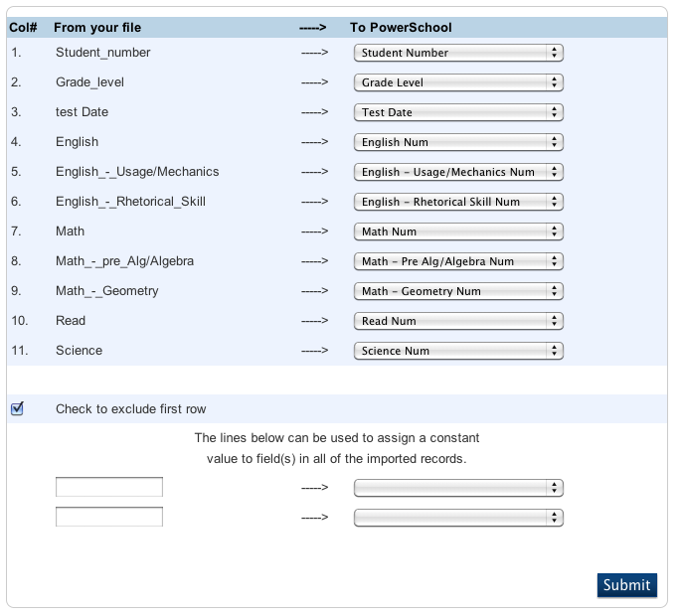
Task: Open the Read Num dropdown
Action: click(458, 321)
